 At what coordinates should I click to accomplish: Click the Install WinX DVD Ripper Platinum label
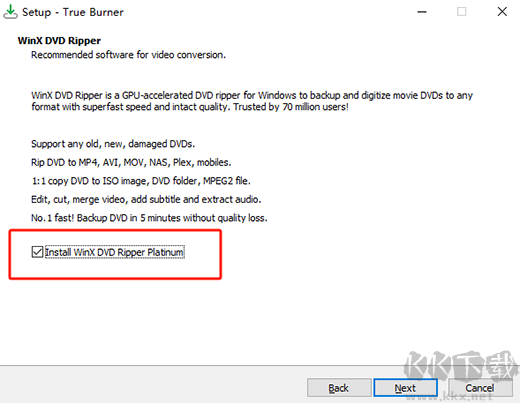[115, 252]
